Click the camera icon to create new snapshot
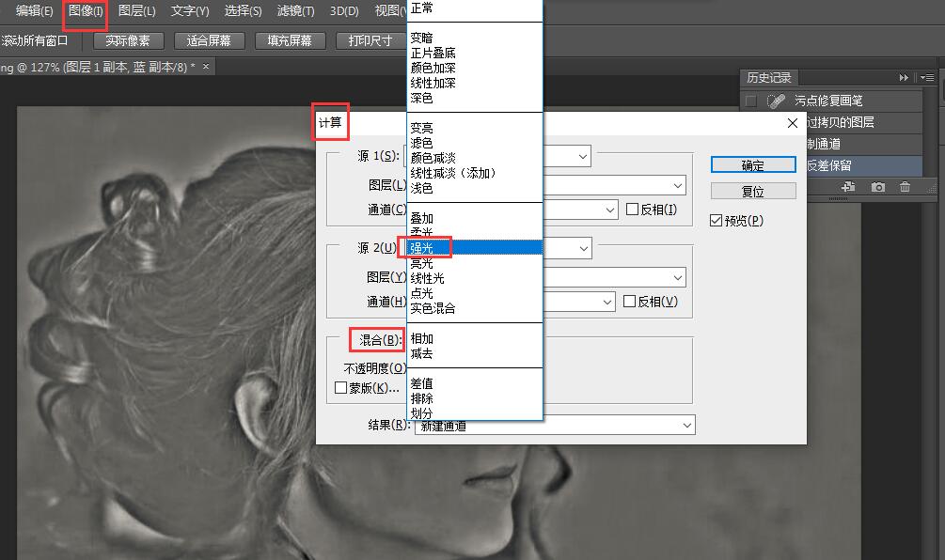The width and height of the screenshot is (945, 560). click(878, 187)
